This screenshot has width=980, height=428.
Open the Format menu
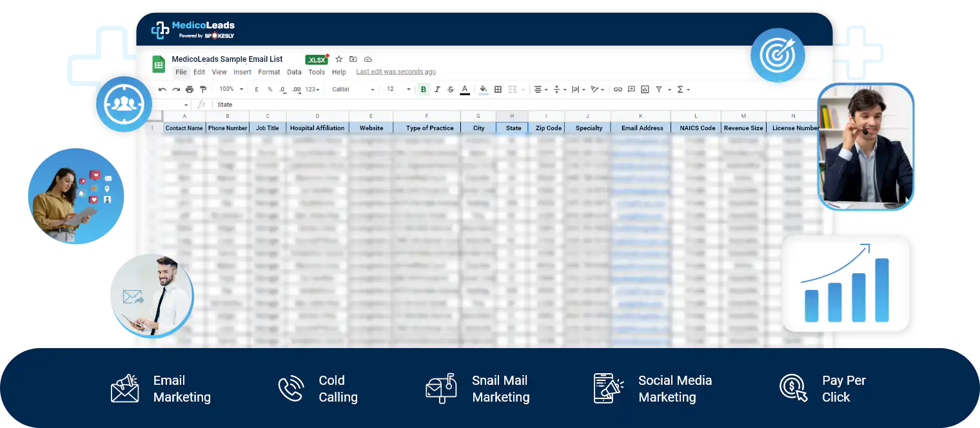pos(269,72)
